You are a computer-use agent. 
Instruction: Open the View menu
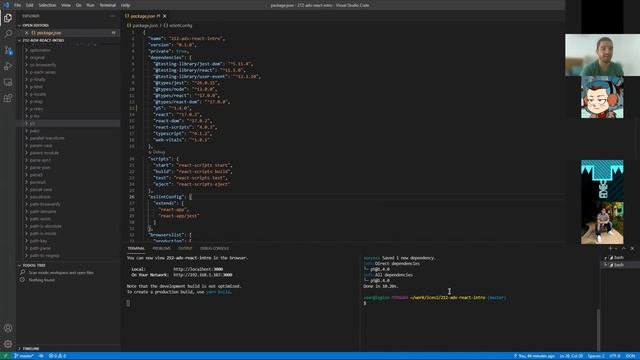coord(66,5)
